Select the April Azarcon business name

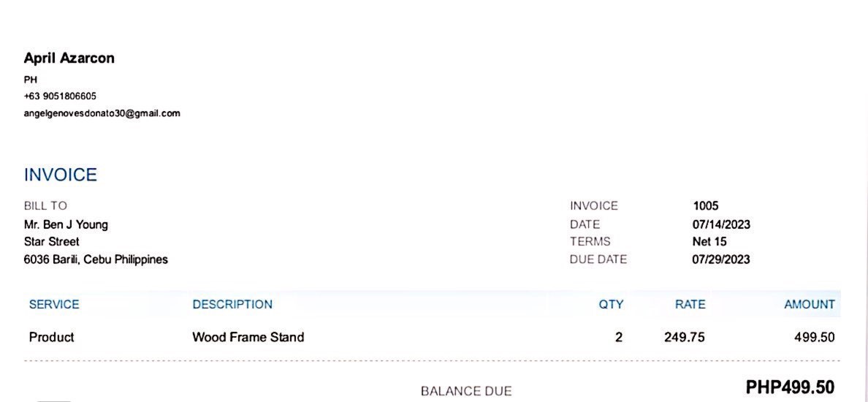69,58
